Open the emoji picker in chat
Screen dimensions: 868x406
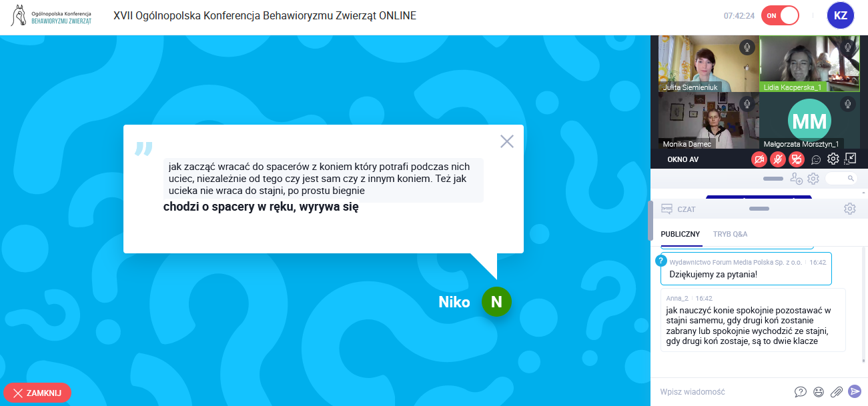(818, 392)
